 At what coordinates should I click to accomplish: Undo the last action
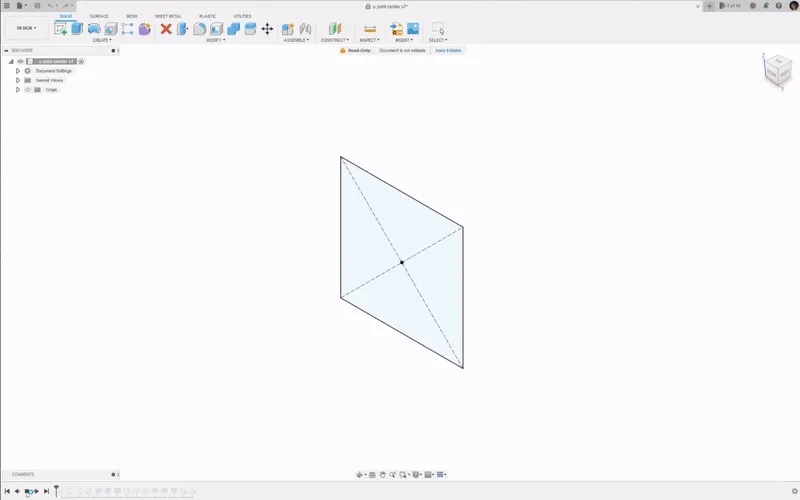pos(52,6)
